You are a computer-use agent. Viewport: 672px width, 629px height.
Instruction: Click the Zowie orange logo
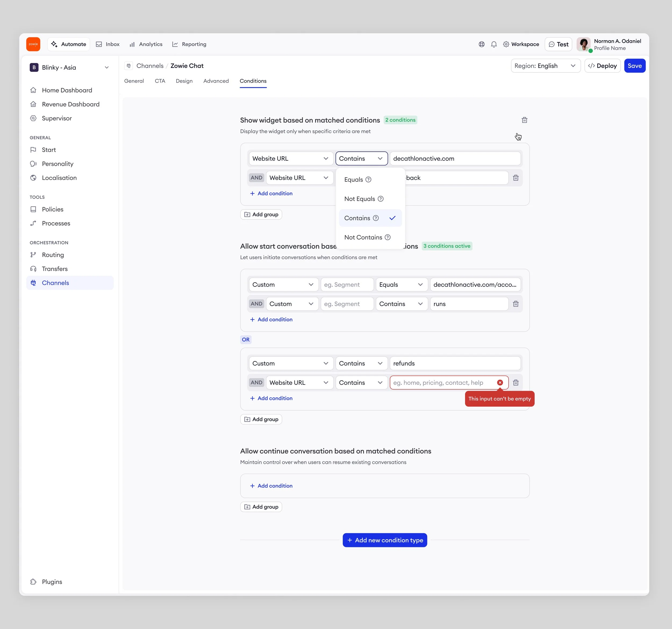(33, 44)
